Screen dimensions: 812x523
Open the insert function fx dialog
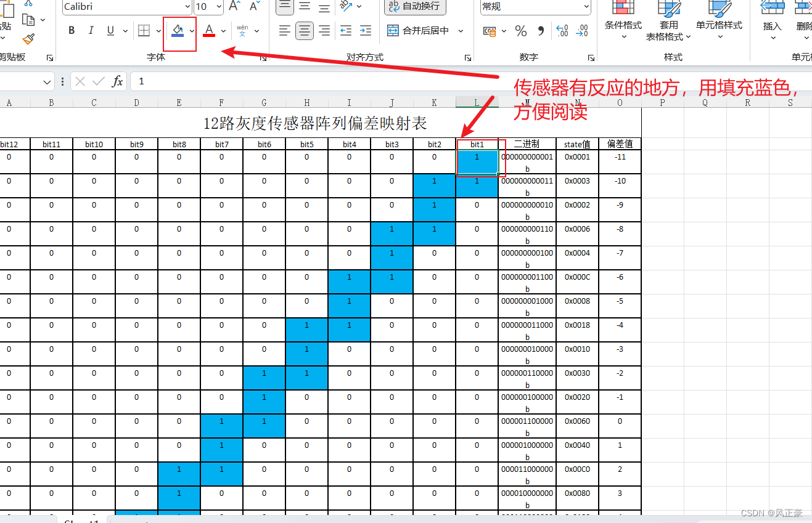tap(117, 81)
